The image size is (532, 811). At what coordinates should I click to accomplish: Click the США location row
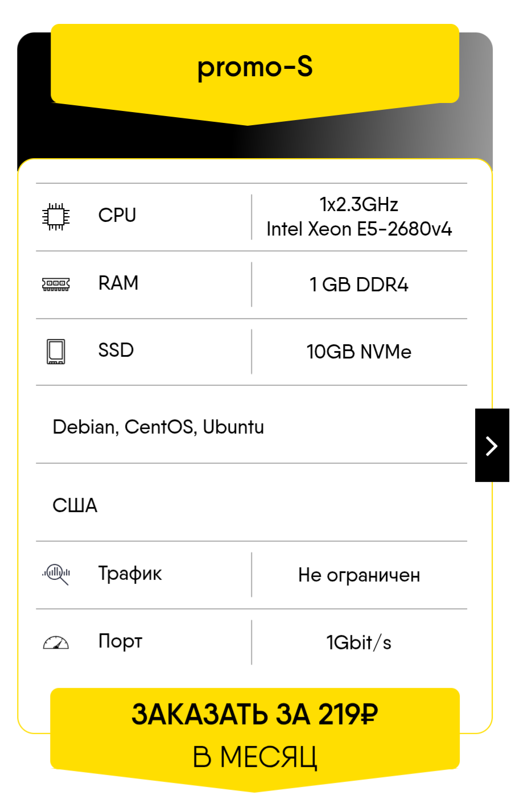pyautogui.click(x=251, y=505)
